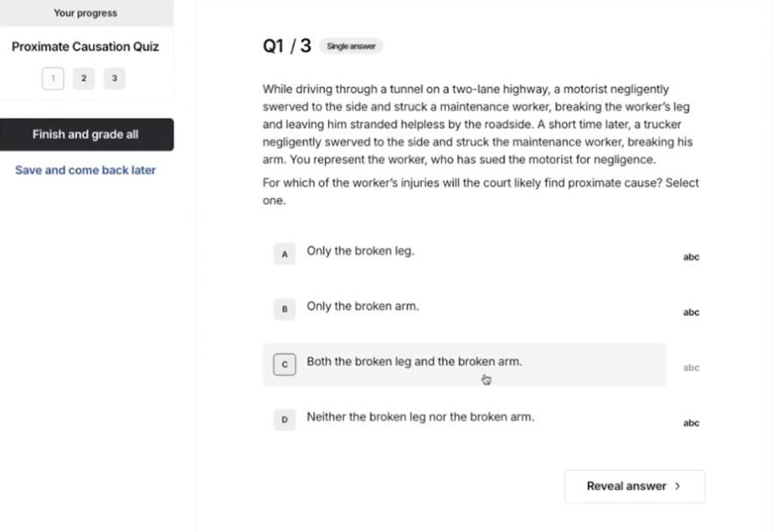This screenshot has width=774, height=532.
Task: Select "Neither the broken leg nor the broken arm."
Action: pos(420,417)
